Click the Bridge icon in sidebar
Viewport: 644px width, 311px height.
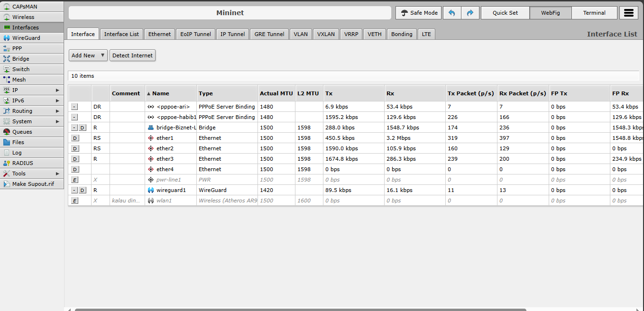[7, 59]
